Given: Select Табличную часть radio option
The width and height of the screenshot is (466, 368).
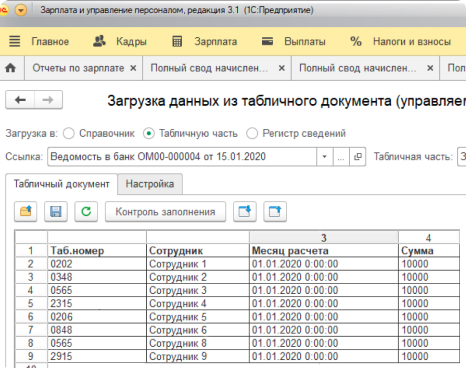Looking at the screenshot, I should tap(149, 133).
